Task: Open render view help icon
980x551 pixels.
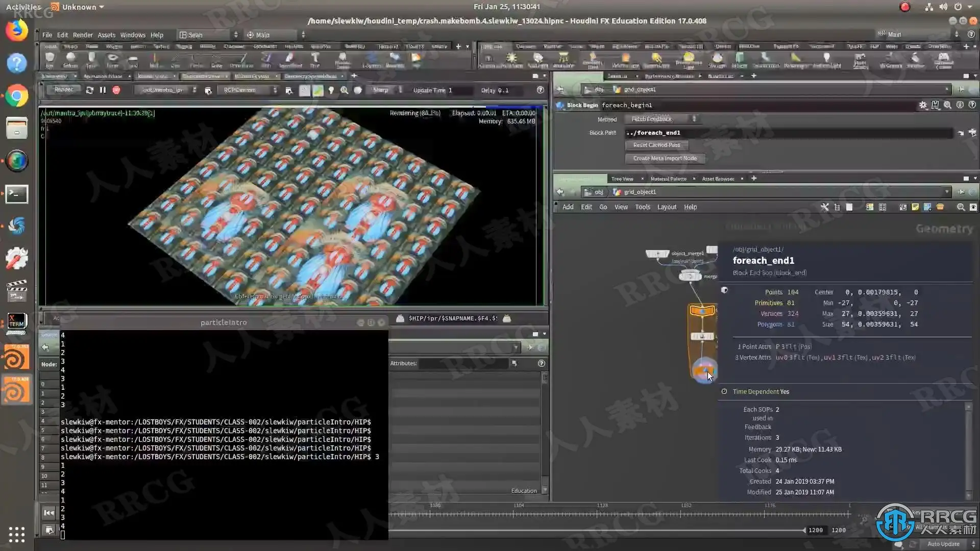Action: coord(540,90)
